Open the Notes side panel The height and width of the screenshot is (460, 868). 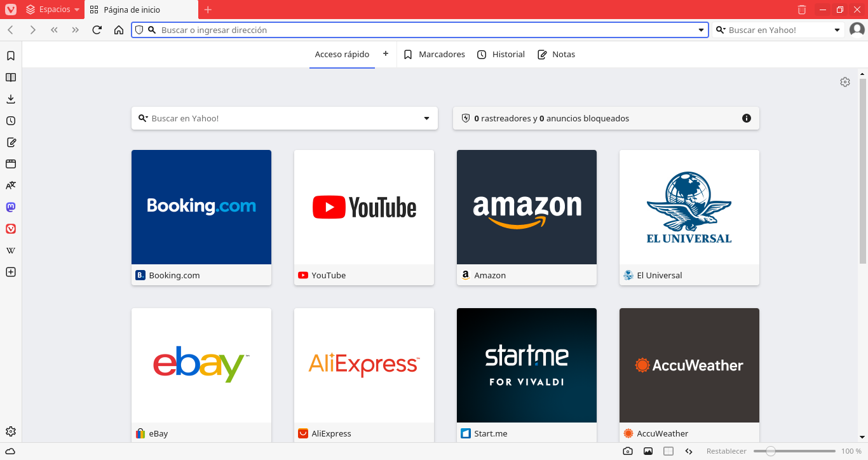[11, 142]
